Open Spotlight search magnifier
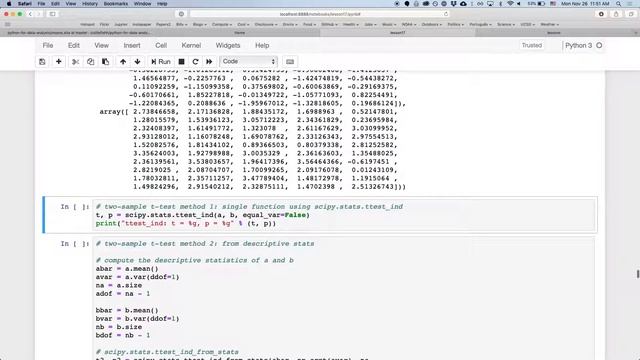The width and height of the screenshot is (640, 360). [x=619, y=4]
